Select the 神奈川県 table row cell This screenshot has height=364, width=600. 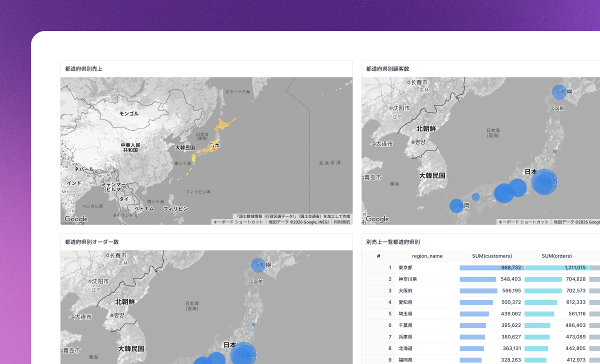(408, 279)
